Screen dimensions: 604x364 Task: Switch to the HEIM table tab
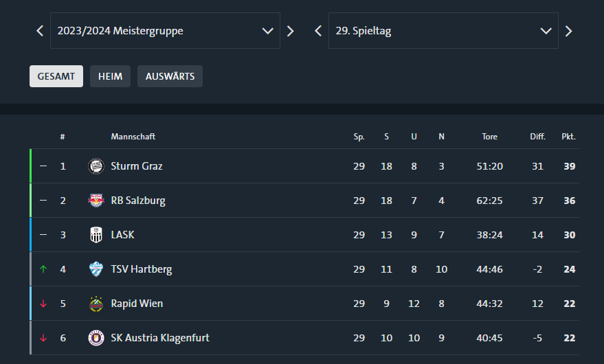(x=110, y=76)
